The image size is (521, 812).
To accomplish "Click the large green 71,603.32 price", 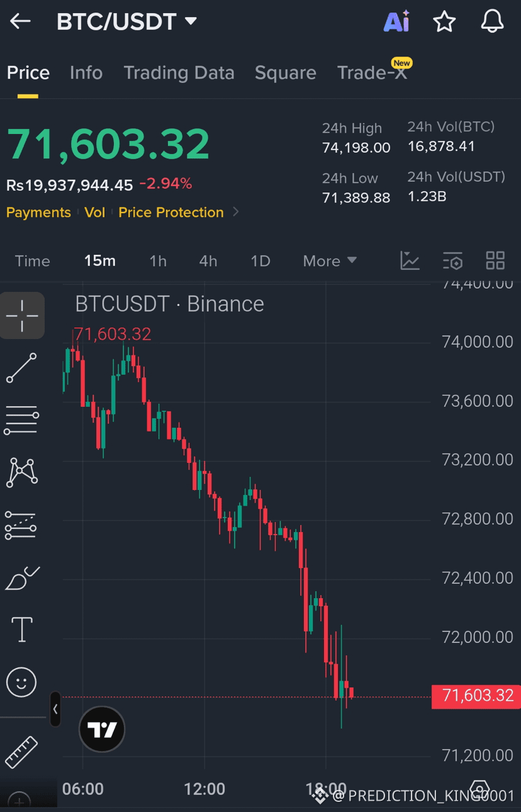I will click(108, 144).
